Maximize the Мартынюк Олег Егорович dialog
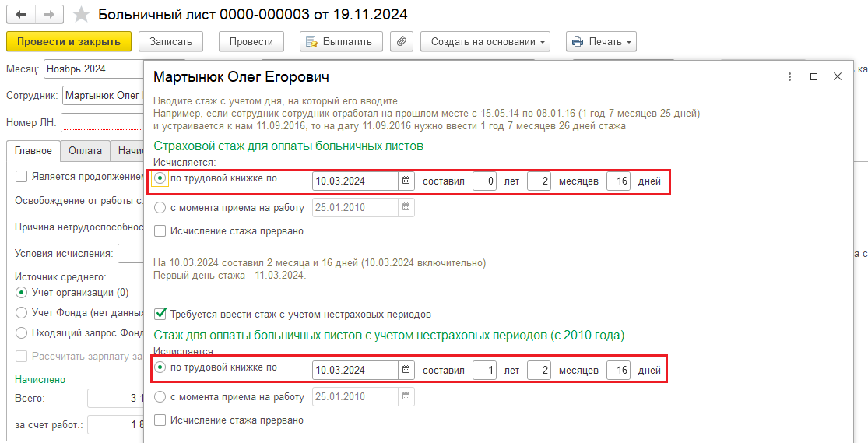The image size is (868, 443). (x=814, y=77)
